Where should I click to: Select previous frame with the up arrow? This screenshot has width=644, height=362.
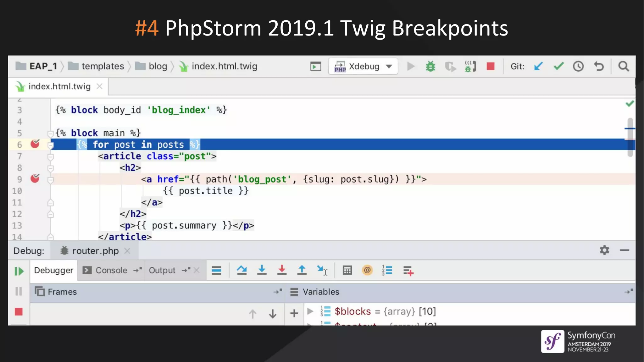pyautogui.click(x=253, y=314)
